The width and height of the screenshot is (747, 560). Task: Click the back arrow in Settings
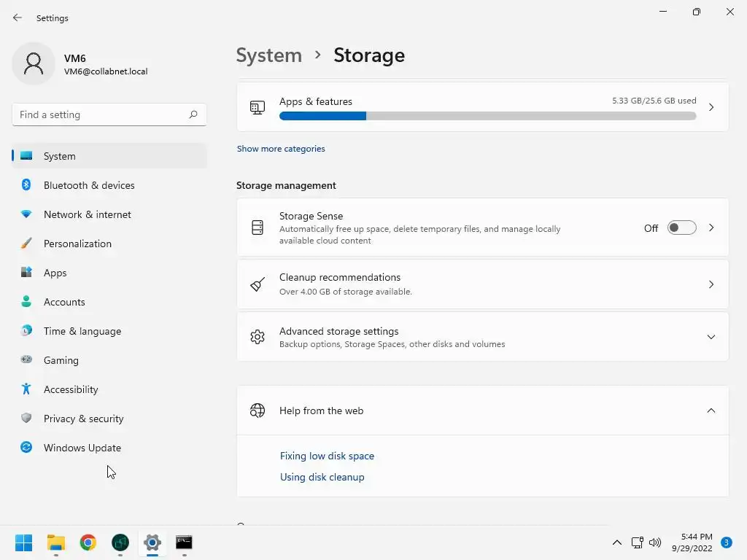(x=18, y=17)
